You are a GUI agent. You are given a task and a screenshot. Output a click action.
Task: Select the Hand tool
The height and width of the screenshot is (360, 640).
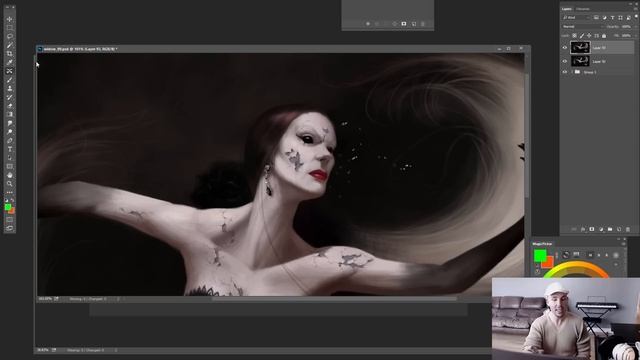(x=9, y=175)
